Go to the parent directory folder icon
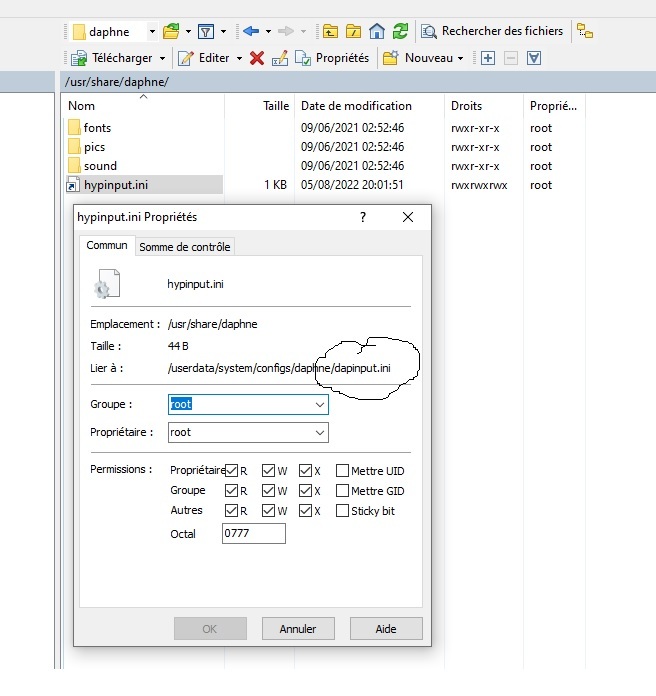Image resolution: width=656 pixels, height=696 pixels. point(330,32)
